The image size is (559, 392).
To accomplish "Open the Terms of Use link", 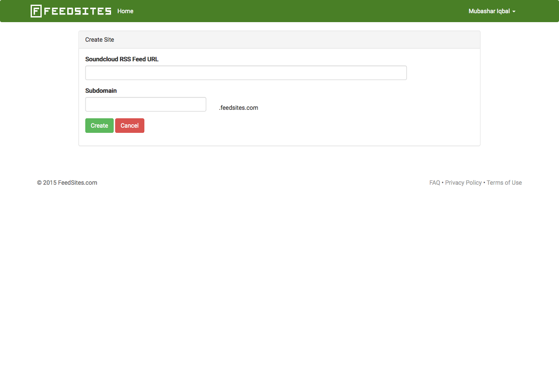I will pyautogui.click(x=504, y=182).
